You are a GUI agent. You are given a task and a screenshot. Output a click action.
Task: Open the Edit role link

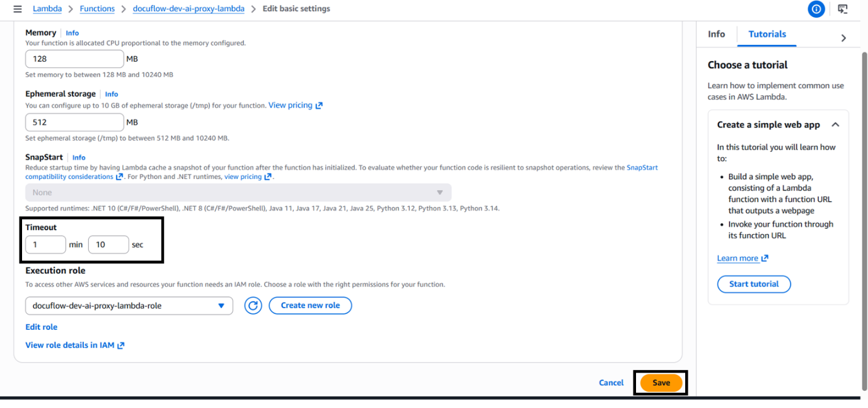(41, 327)
